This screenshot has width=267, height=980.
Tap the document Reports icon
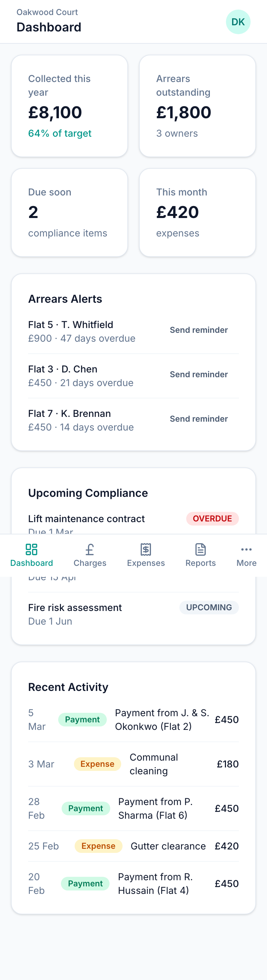[200, 549]
